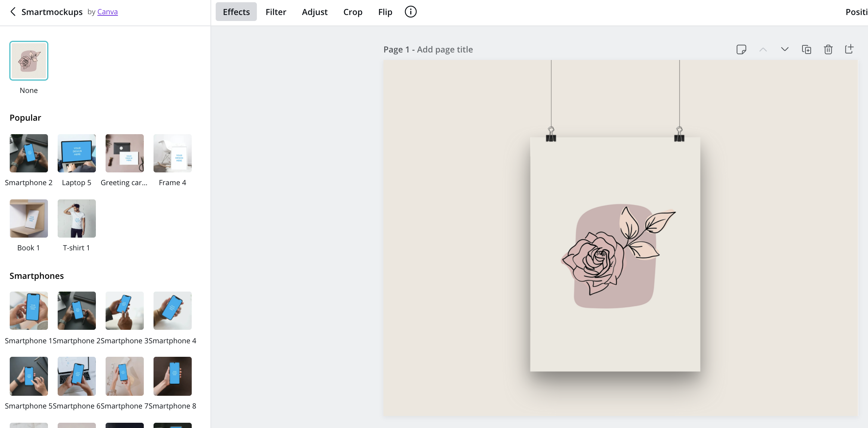Click the Add page title field
This screenshot has width=868, height=428.
pyautogui.click(x=444, y=49)
